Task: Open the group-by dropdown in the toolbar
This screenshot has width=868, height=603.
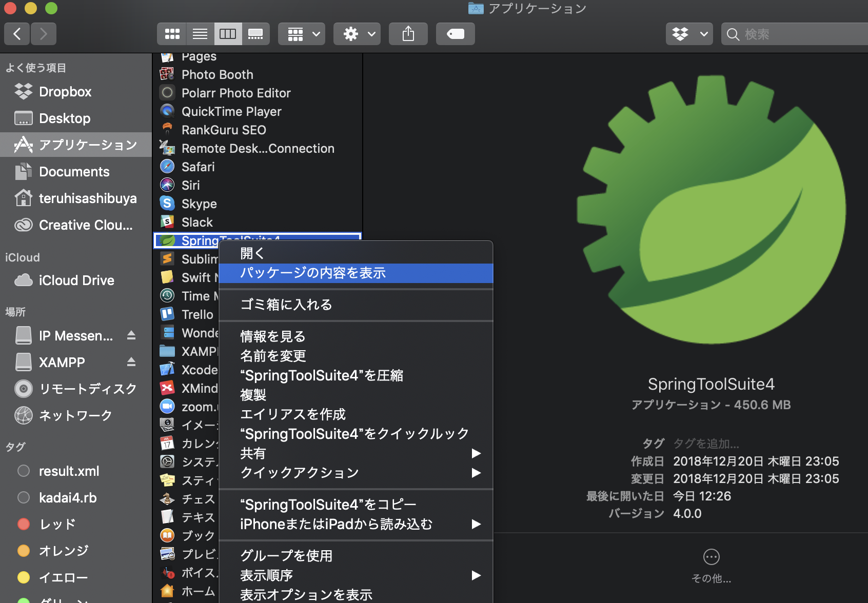Action: 302,33
